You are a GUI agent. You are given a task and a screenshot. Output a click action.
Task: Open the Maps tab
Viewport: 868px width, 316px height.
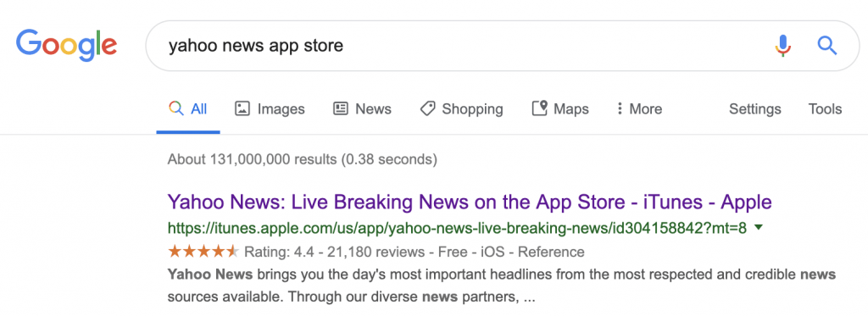click(560, 109)
